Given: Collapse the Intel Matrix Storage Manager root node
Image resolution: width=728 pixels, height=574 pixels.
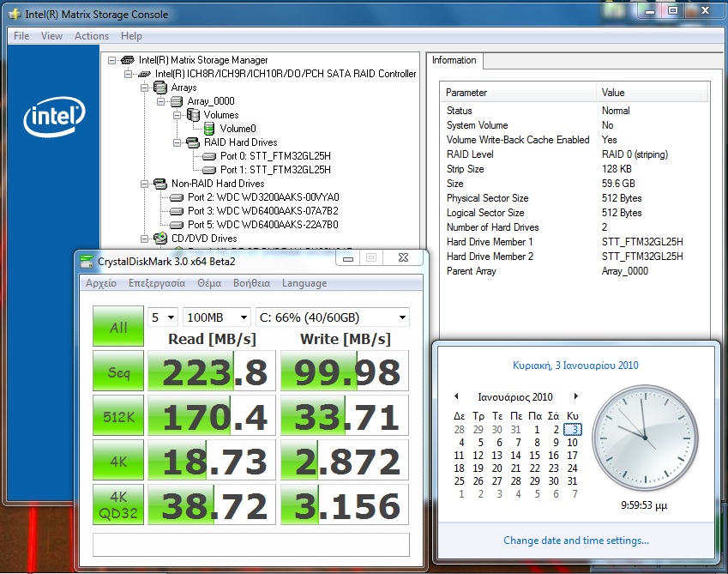Looking at the screenshot, I should [111, 60].
